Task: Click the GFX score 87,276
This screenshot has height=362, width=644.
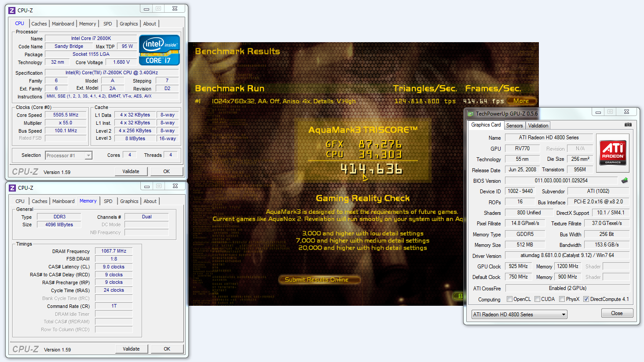Action: point(381,144)
